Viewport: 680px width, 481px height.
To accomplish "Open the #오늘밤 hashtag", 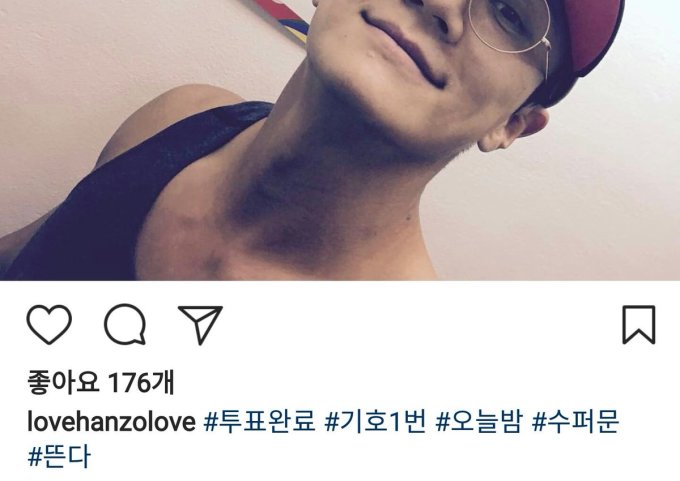I will point(479,421).
